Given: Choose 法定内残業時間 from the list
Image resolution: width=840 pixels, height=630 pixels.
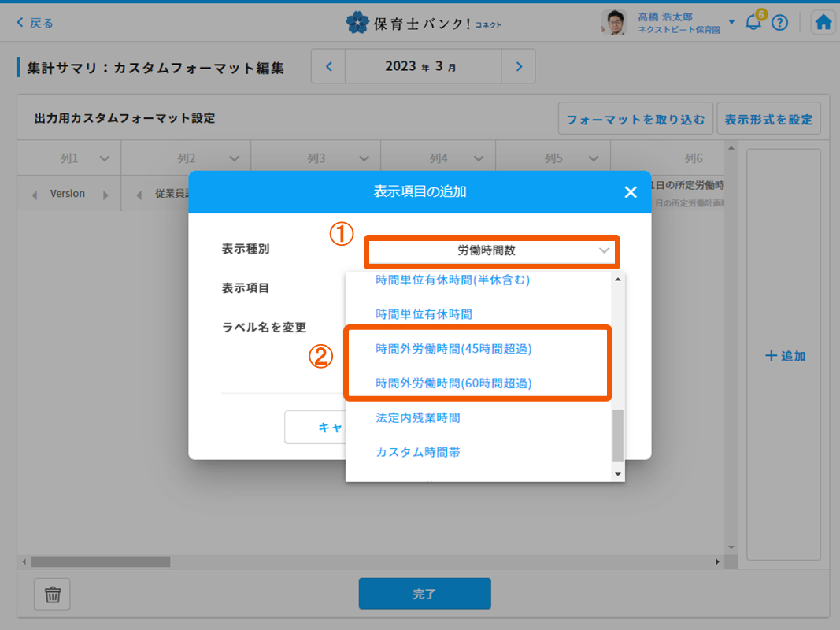Looking at the screenshot, I should pyautogui.click(x=418, y=418).
